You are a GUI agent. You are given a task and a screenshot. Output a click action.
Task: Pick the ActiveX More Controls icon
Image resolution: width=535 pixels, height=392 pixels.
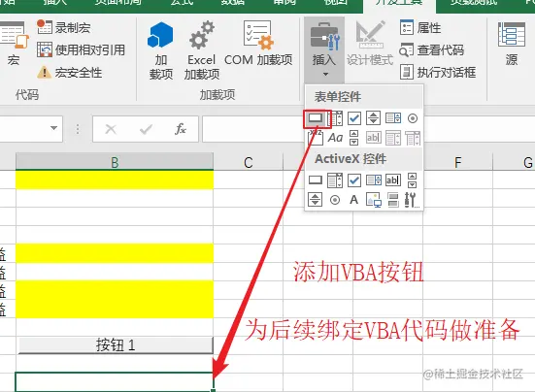point(412,200)
